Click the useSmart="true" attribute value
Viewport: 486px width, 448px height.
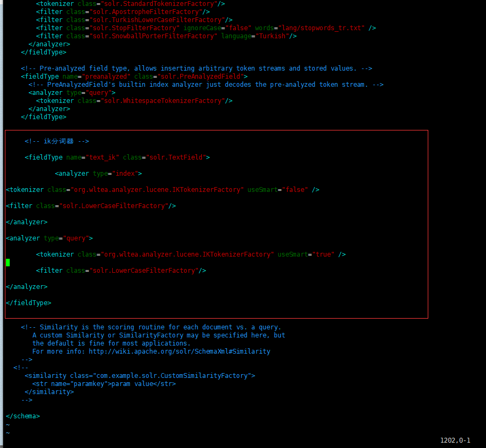click(x=323, y=254)
